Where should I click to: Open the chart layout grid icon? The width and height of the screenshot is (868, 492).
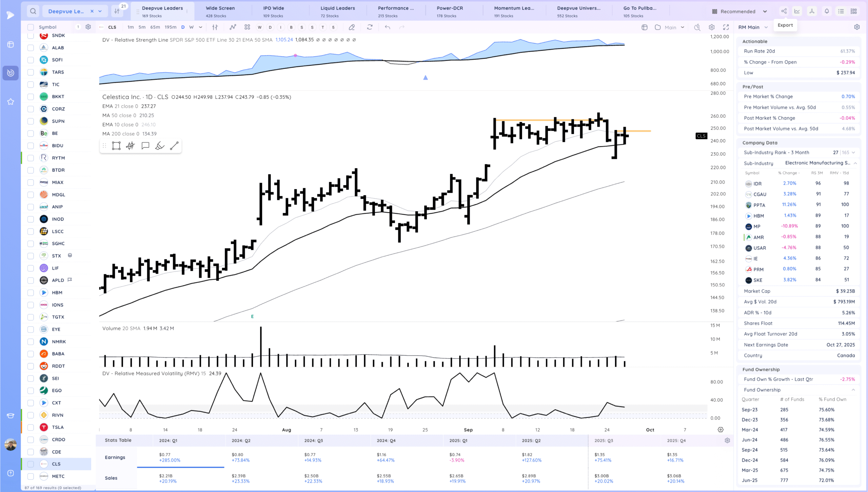pos(247,27)
